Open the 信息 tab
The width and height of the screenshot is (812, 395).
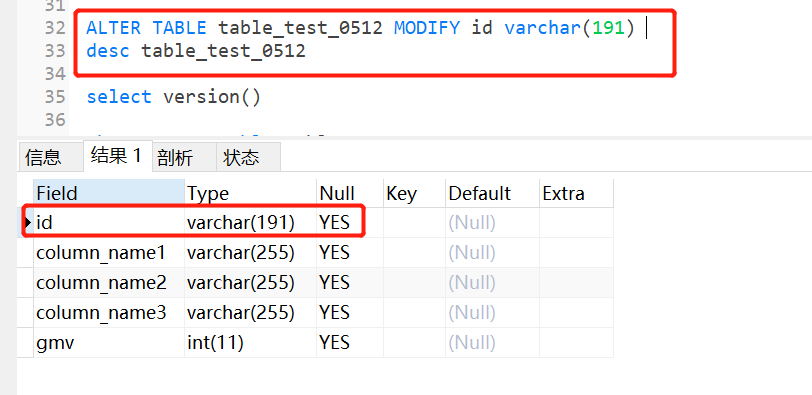pyautogui.click(x=50, y=157)
